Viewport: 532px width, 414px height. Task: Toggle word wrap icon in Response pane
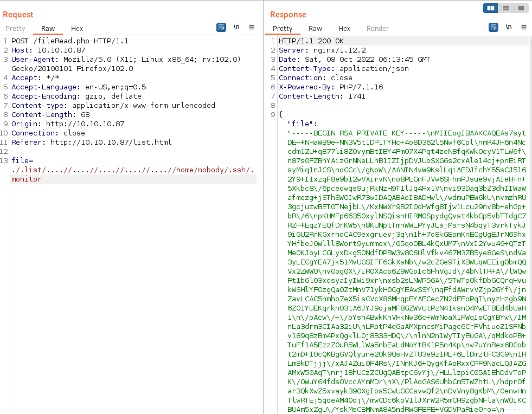493,28
